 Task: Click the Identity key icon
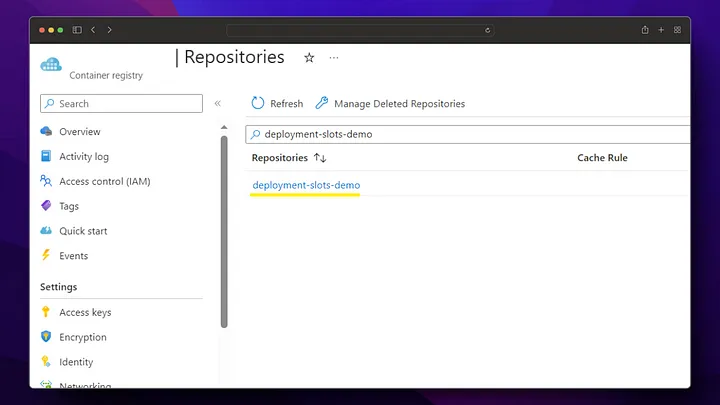45,361
